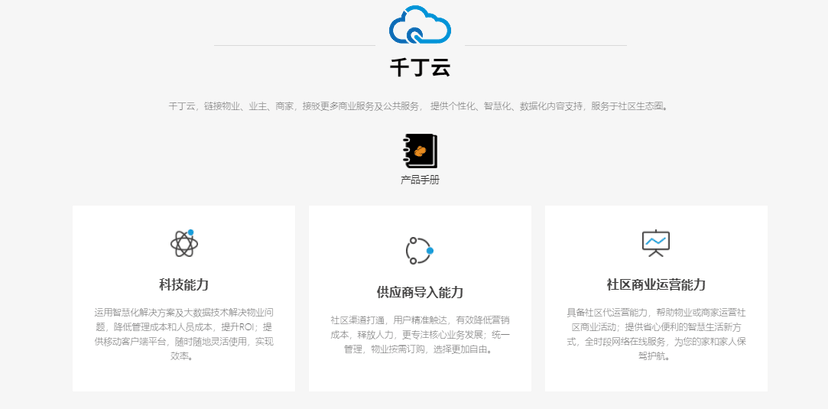The width and height of the screenshot is (828, 409).
Task: Select the 社区商业运营能力 card title
Action: [x=656, y=285]
